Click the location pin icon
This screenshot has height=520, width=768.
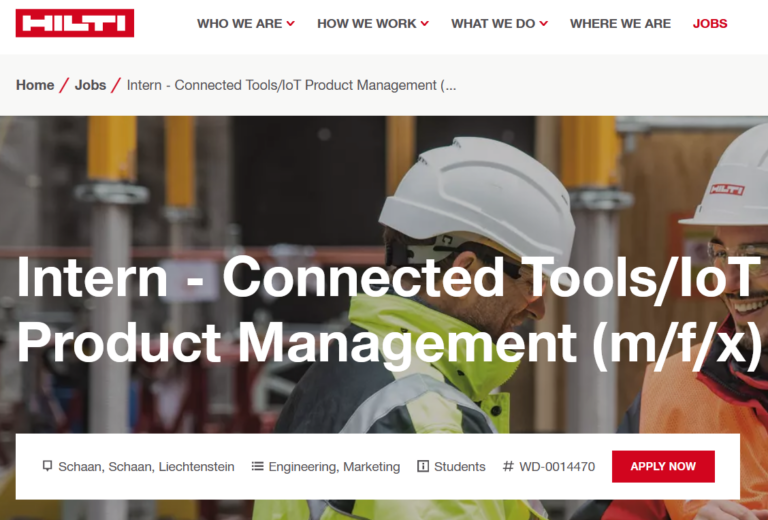tap(48, 466)
